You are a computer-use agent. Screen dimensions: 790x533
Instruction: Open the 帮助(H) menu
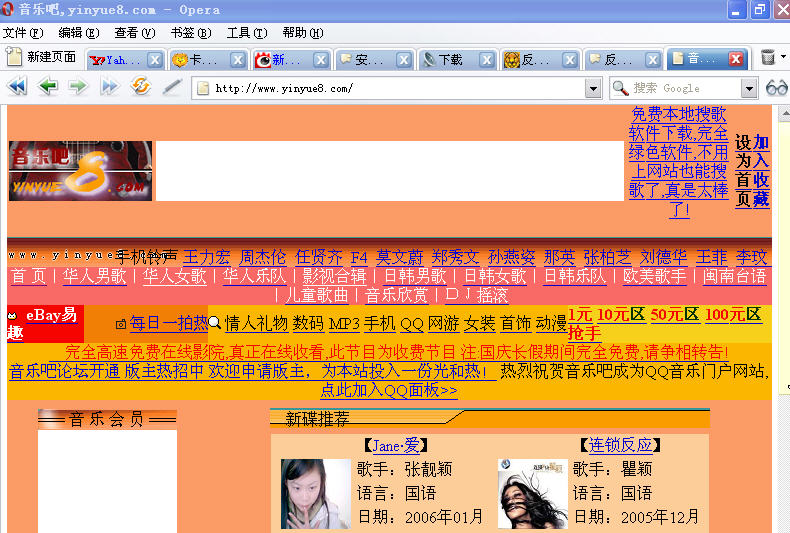(303, 33)
